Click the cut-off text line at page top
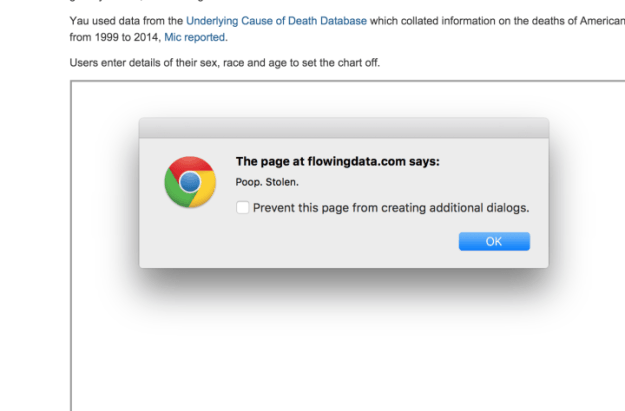This screenshot has width=625, height=411. [120, 2]
